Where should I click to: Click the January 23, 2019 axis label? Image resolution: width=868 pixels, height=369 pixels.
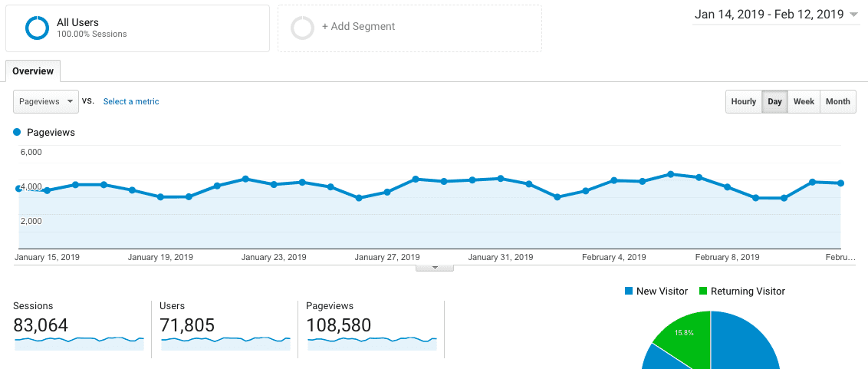coord(274,257)
